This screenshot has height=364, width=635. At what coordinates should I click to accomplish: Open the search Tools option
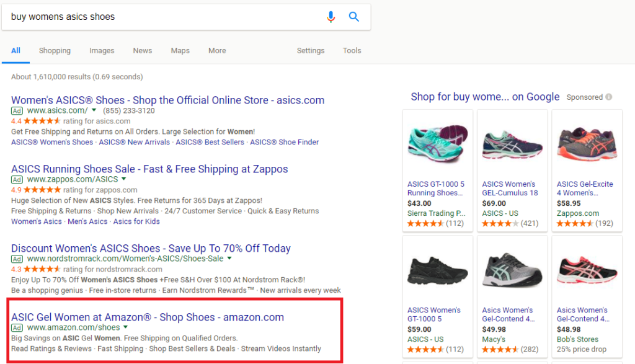(x=352, y=51)
